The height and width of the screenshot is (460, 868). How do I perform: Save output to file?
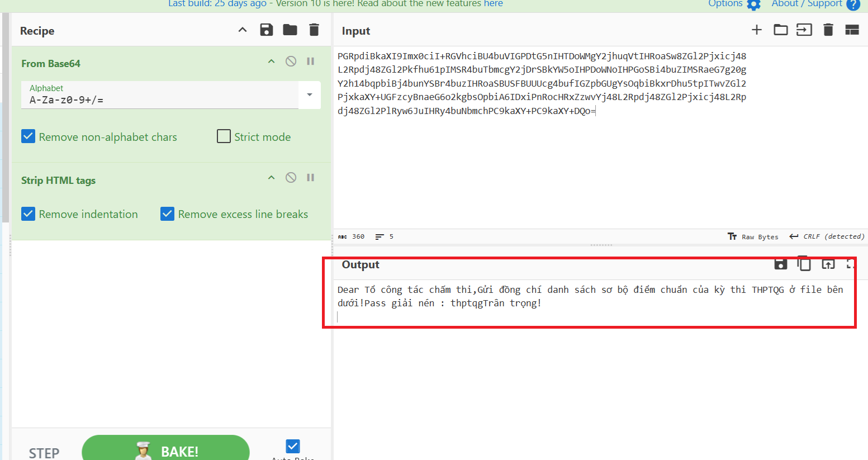[x=780, y=264]
